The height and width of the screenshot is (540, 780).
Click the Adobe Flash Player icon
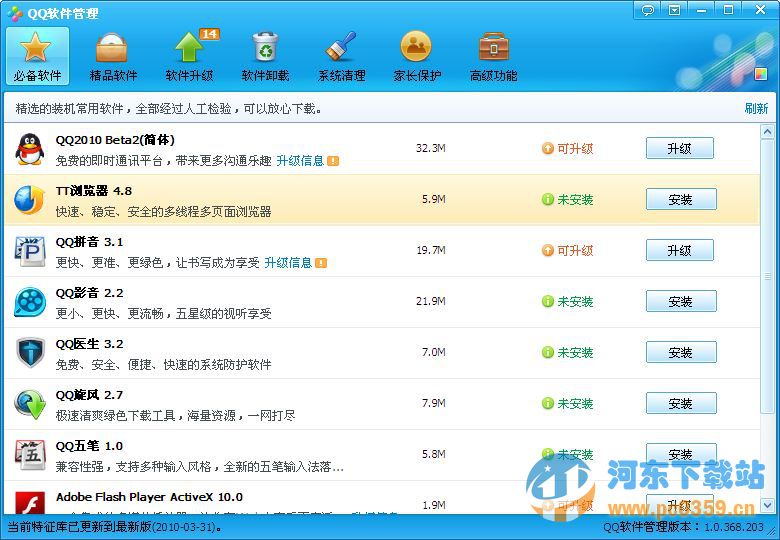(30, 503)
